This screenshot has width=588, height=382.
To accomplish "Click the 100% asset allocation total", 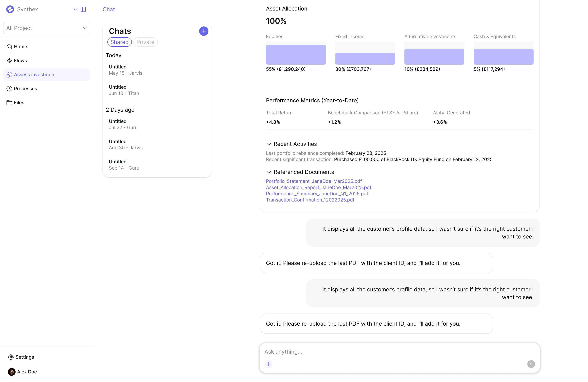I will [276, 21].
